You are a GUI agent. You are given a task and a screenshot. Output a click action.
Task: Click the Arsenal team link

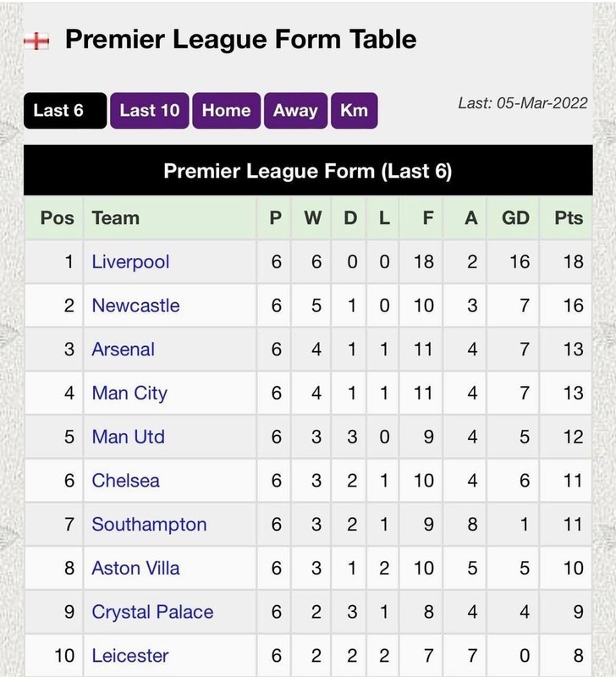[124, 349]
